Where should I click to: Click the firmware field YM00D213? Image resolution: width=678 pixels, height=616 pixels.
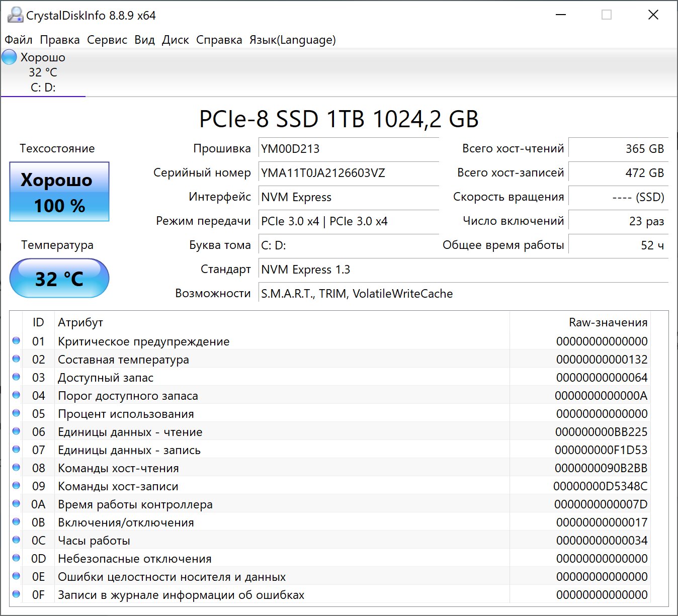click(349, 149)
